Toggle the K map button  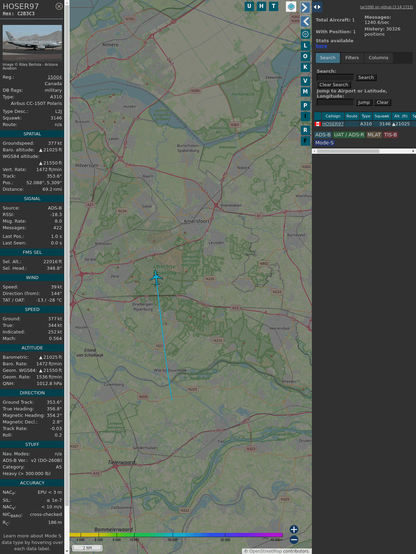click(x=305, y=67)
